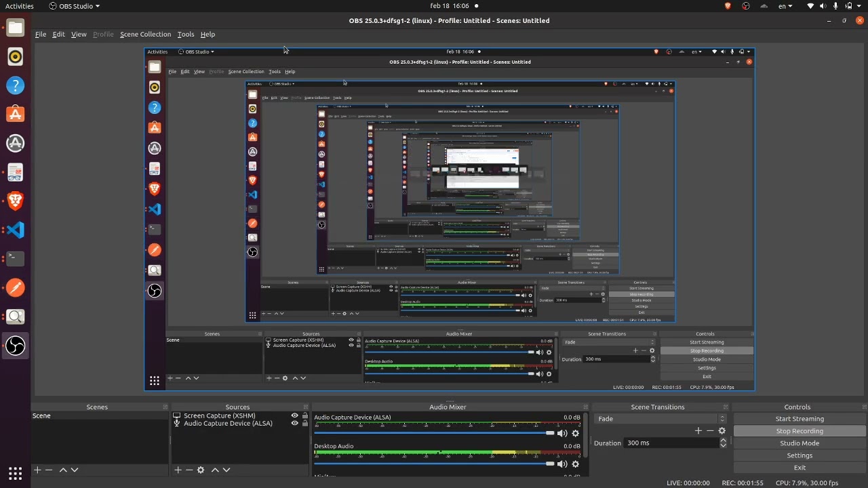Undock the Scene Transitions panel via float icon
The width and height of the screenshot is (868, 488).
point(727,407)
